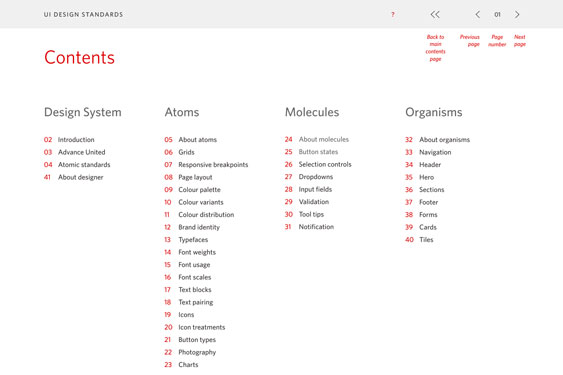Click the Atoms section heading

[x=182, y=112]
